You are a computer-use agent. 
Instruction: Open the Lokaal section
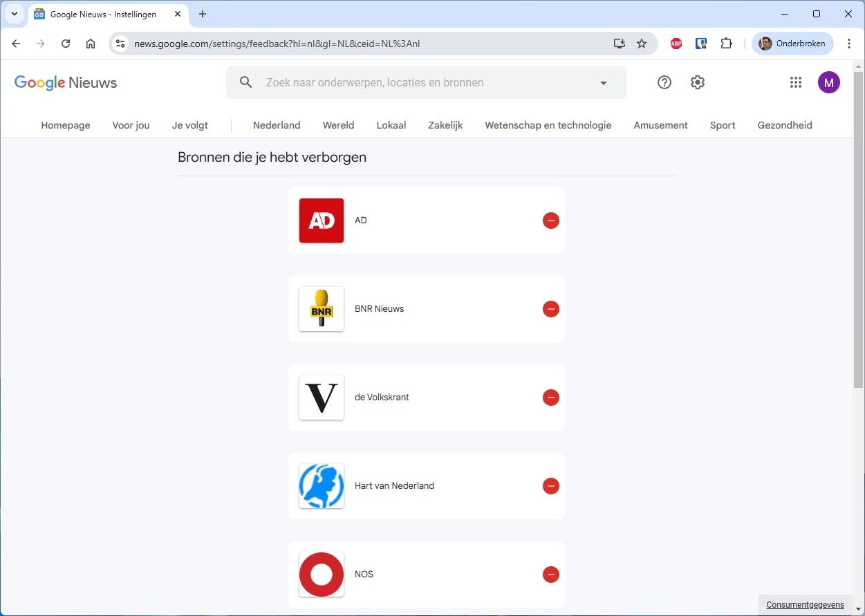391,125
